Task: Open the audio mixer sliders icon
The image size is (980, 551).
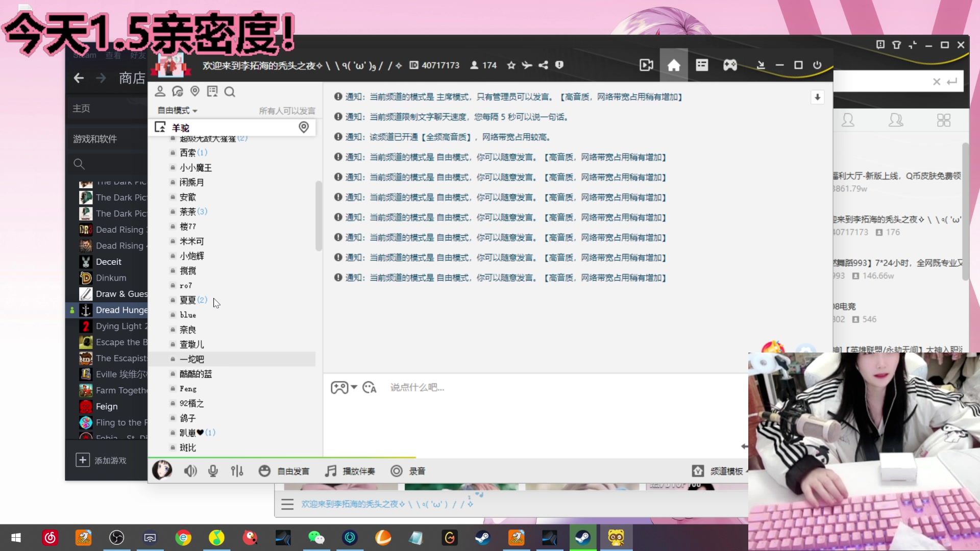Action: click(x=237, y=470)
